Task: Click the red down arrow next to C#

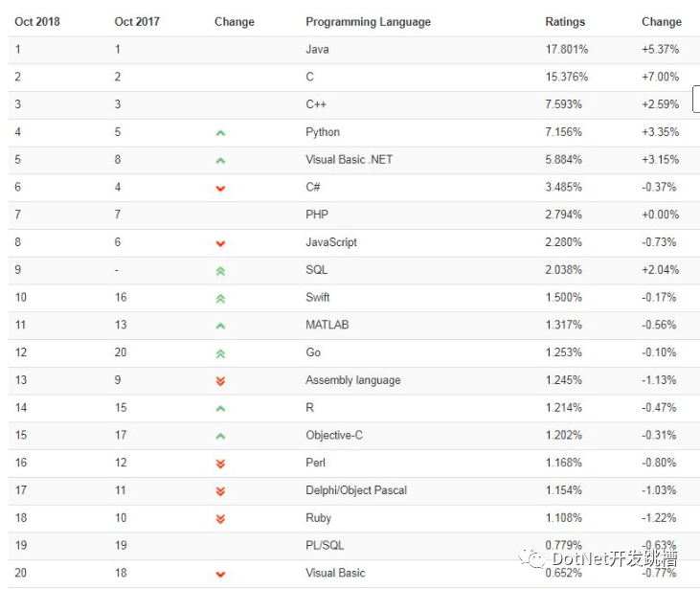Action: 220,188
